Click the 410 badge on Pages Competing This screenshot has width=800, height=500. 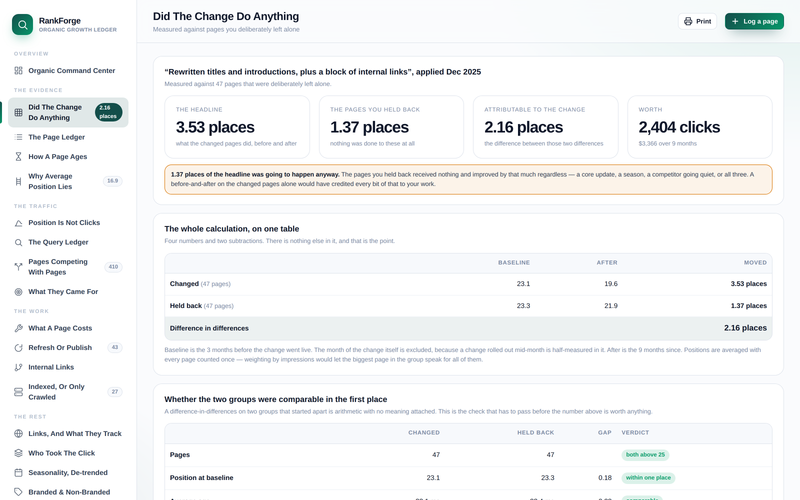[113, 267]
